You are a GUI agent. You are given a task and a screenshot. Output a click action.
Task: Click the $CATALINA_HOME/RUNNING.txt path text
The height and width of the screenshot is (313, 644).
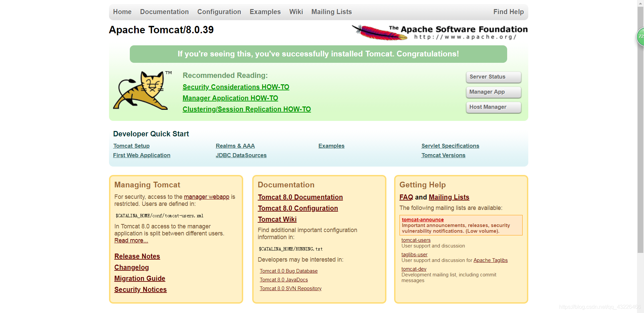coord(290,249)
